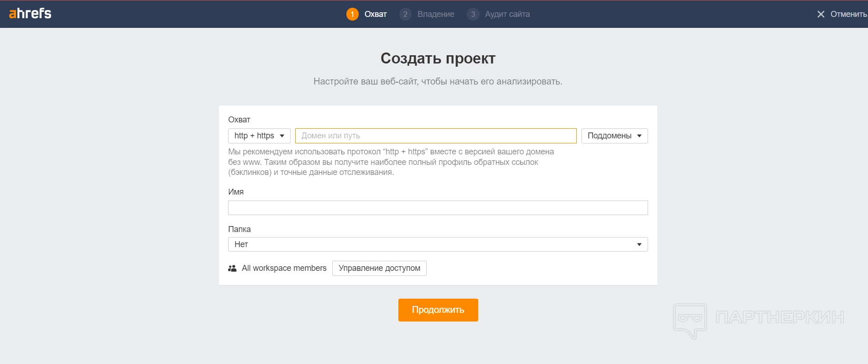
Task: Go to the Охват step label
Action: pos(376,14)
